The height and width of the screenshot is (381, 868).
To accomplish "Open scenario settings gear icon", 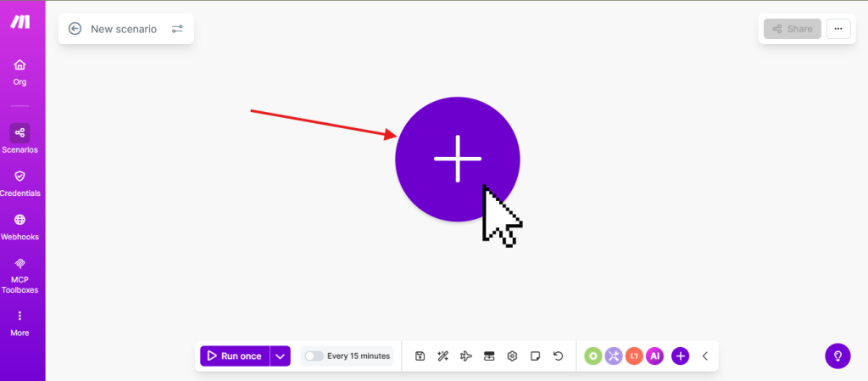I will 512,356.
